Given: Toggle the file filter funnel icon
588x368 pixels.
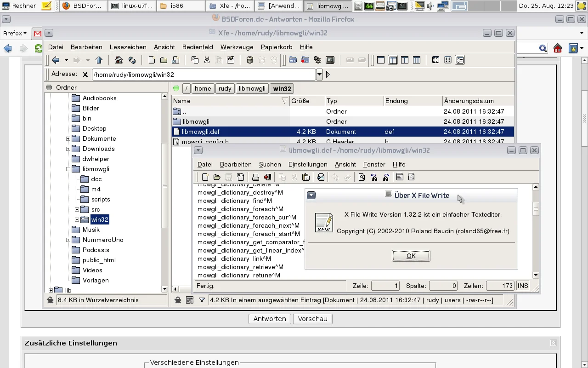Looking at the screenshot, I should tap(202, 300).
